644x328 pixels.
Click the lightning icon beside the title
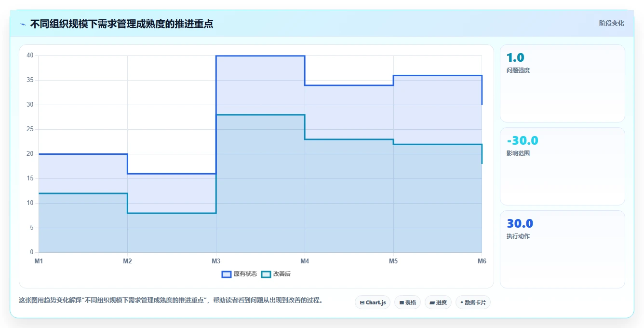point(23,24)
